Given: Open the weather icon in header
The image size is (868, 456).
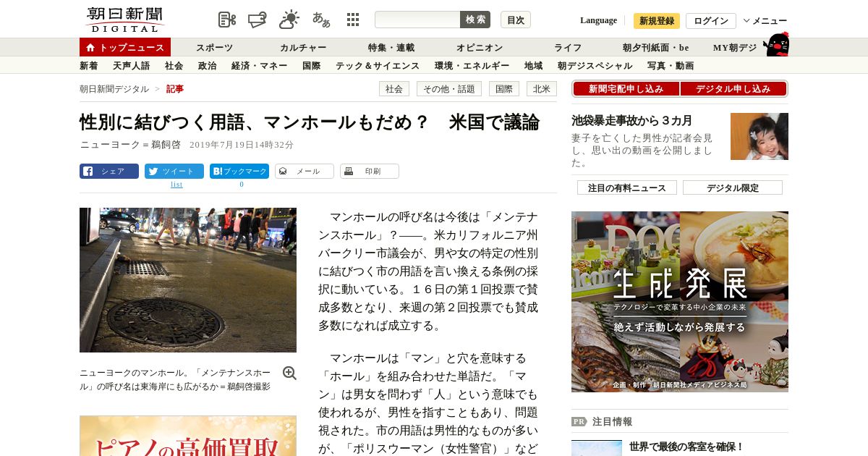Looking at the screenshot, I should [x=289, y=20].
